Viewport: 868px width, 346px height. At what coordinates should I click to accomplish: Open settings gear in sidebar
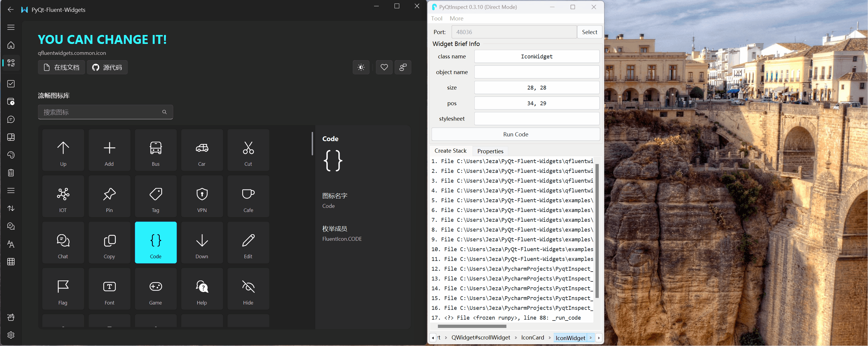tap(11, 335)
